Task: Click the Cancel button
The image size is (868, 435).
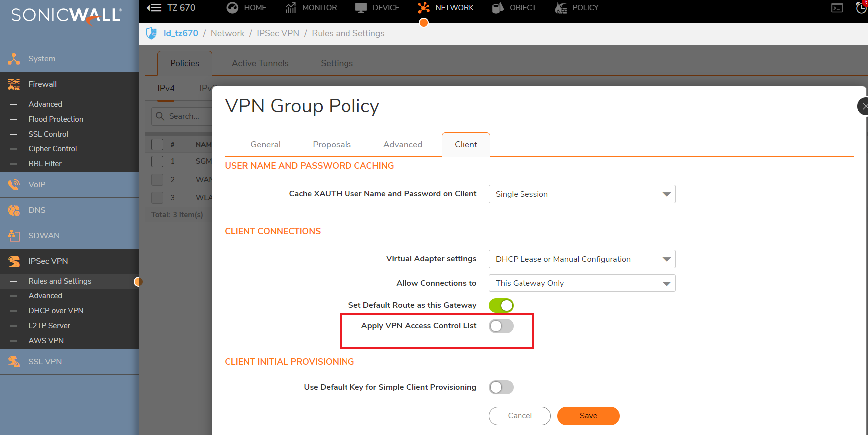Action: 520,416
